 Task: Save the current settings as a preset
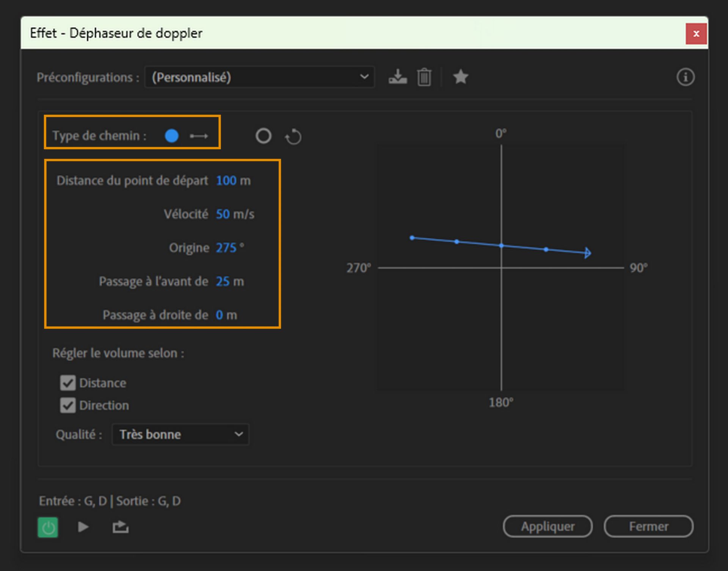coord(397,77)
